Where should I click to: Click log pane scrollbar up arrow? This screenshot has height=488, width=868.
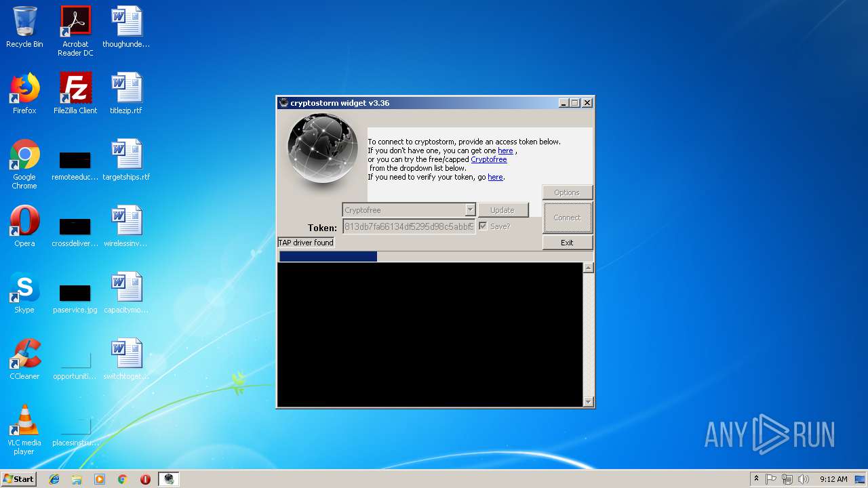(588, 268)
